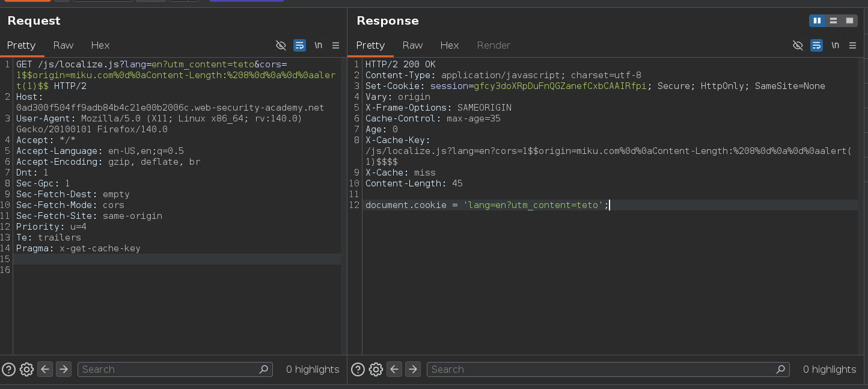
Task: Toggle line wrap icon in Request panel
Action: (299, 45)
